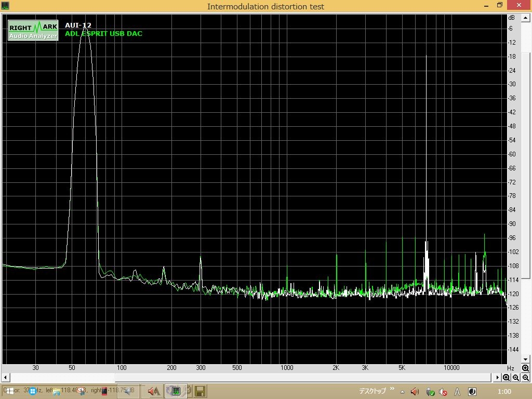Select the ADL ESPRIT USB DAC legend label
Image resolution: width=532 pixels, height=399 pixels.
coord(103,34)
